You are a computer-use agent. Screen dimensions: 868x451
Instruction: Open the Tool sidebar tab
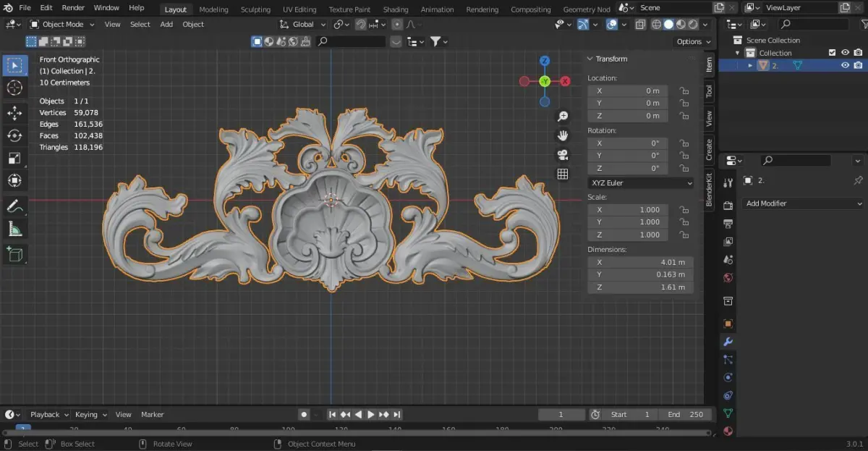[x=709, y=90]
